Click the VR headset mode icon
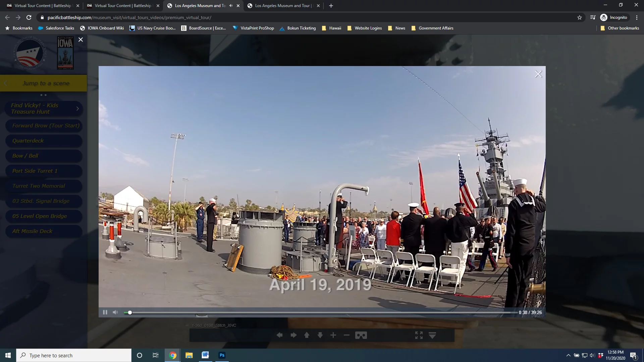 pyautogui.click(x=361, y=335)
